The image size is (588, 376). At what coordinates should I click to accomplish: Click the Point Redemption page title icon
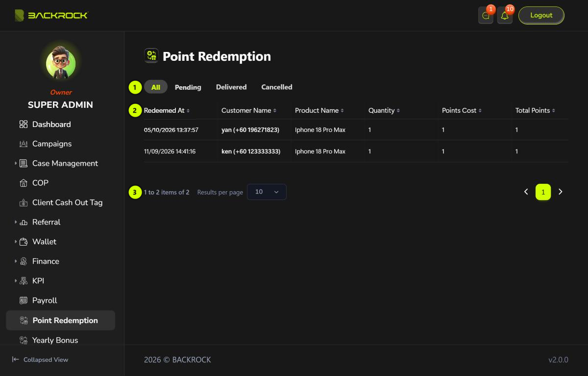(x=151, y=56)
